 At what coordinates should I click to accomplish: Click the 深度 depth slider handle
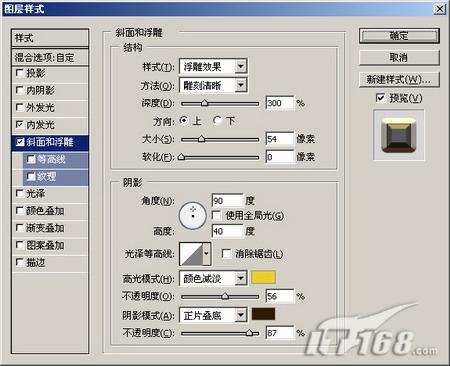coord(205,103)
